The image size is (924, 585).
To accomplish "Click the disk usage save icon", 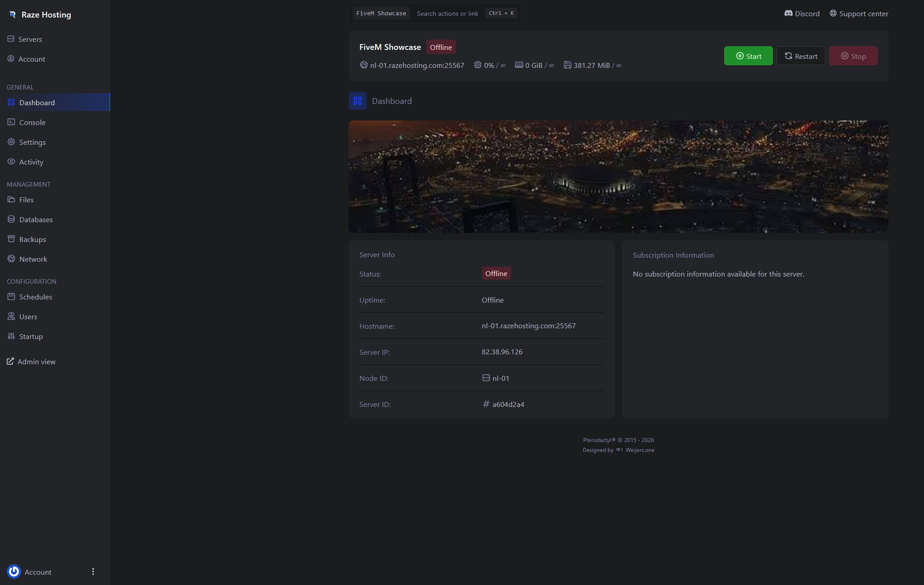I will pyautogui.click(x=568, y=65).
